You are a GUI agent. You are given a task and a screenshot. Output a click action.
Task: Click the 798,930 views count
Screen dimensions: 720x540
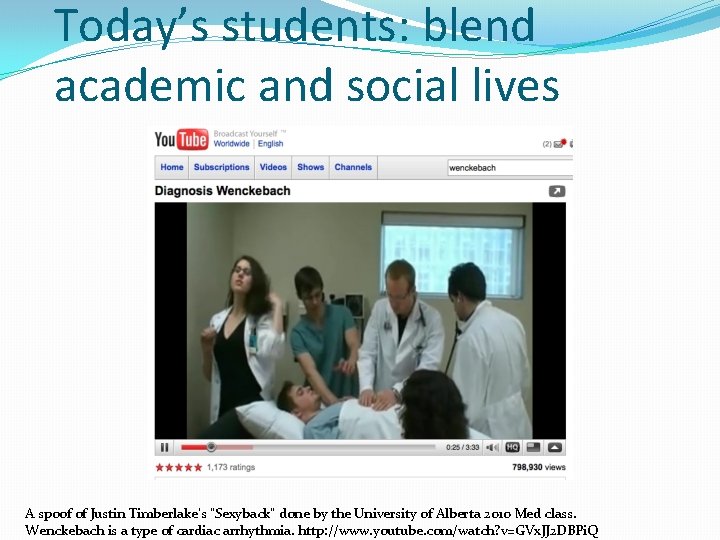[x=539, y=467]
